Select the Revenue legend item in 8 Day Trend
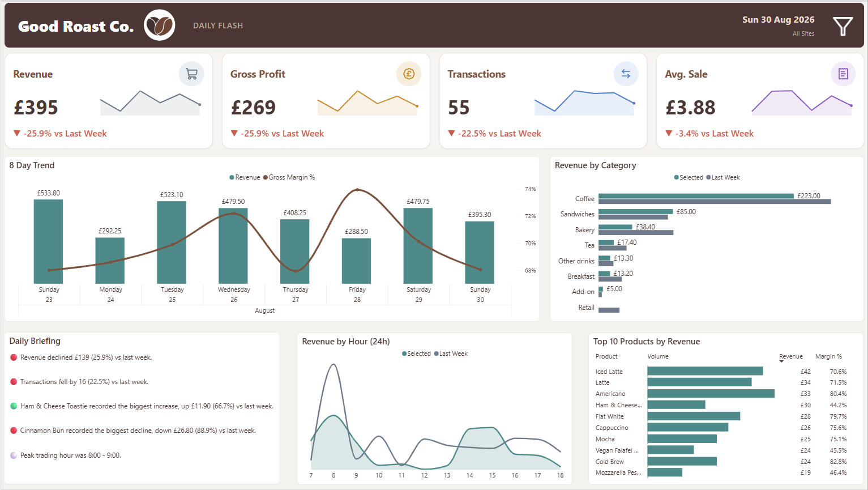868x490 pixels. pyautogui.click(x=245, y=177)
